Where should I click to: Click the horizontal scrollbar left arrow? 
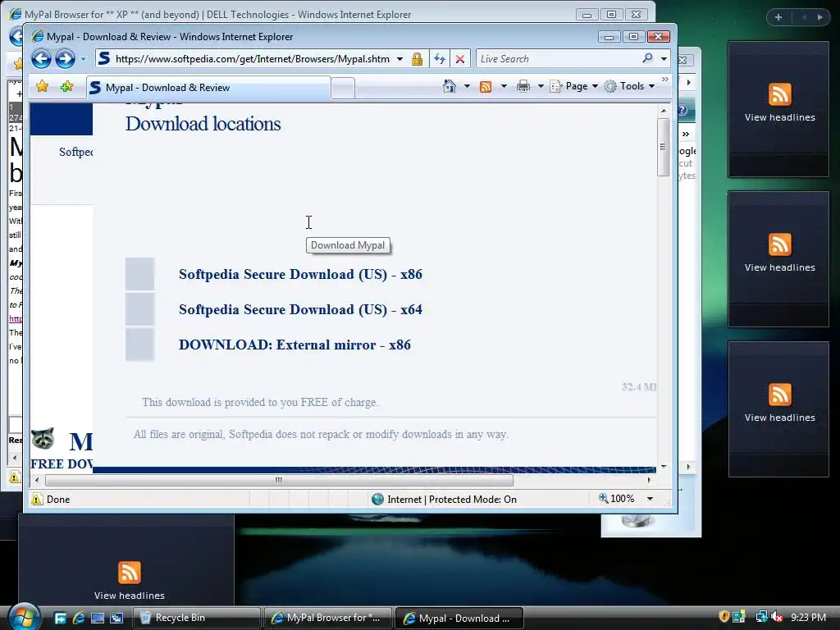coord(36,480)
